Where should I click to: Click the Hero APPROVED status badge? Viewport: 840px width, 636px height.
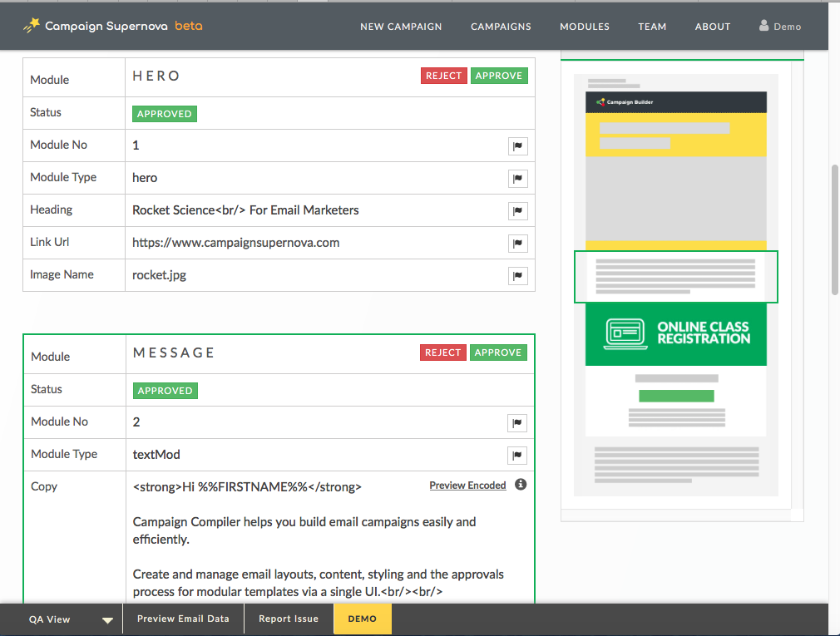(165, 114)
